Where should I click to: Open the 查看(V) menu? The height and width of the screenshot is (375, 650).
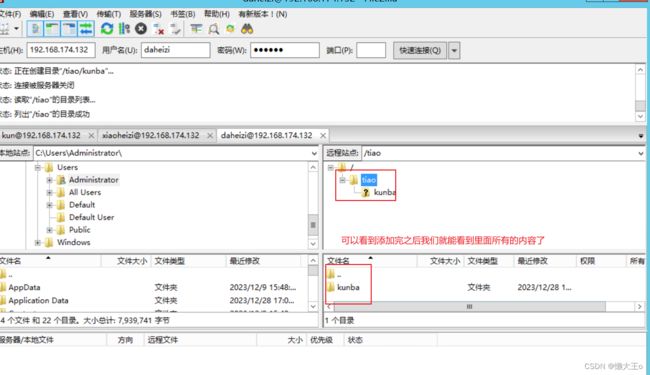click(x=75, y=14)
